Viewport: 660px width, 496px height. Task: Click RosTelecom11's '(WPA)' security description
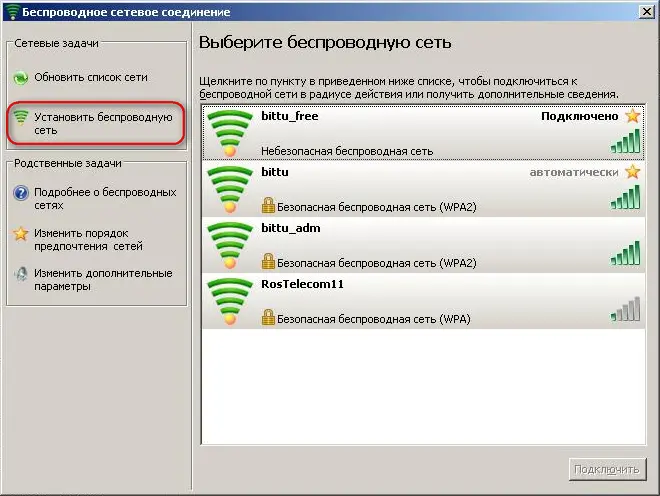[374, 319]
